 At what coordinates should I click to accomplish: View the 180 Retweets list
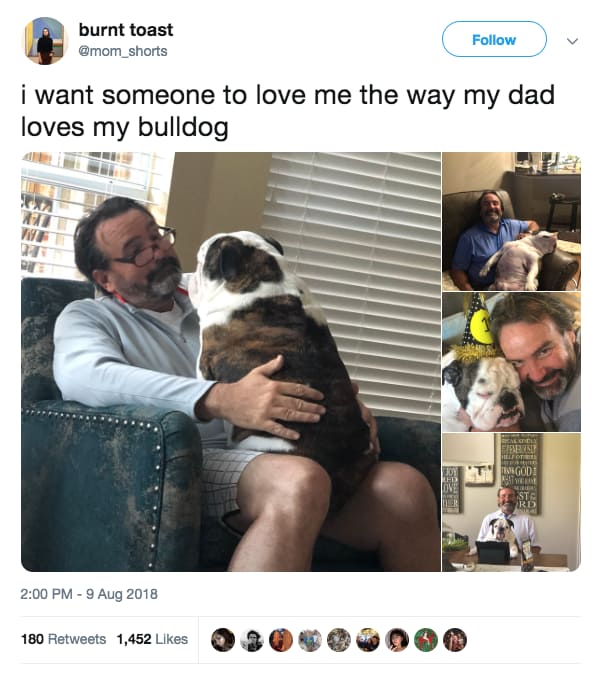(x=64, y=639)
